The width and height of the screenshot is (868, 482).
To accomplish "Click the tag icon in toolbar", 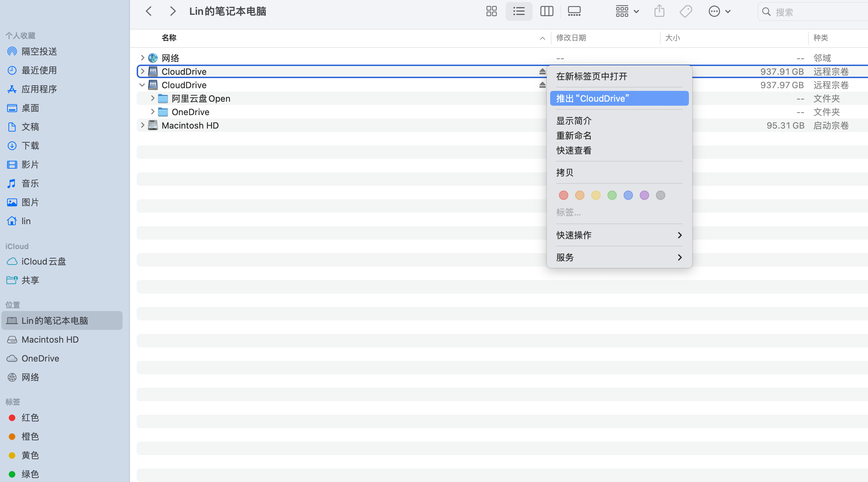I will [x=686, y=11].
